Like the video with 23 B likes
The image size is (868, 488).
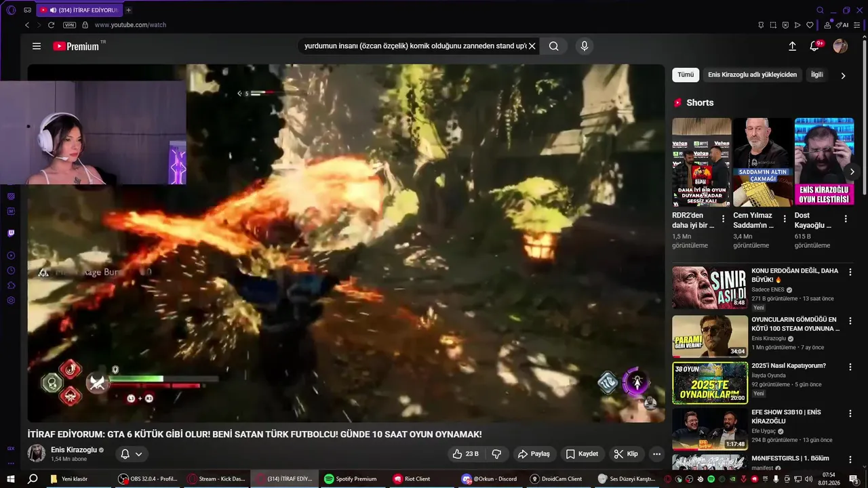tap(466, 454)
